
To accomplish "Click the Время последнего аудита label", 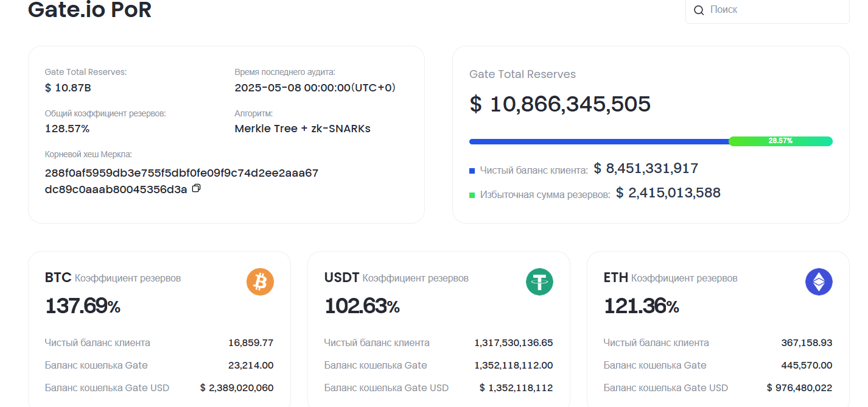I will [x=285, y=72].
